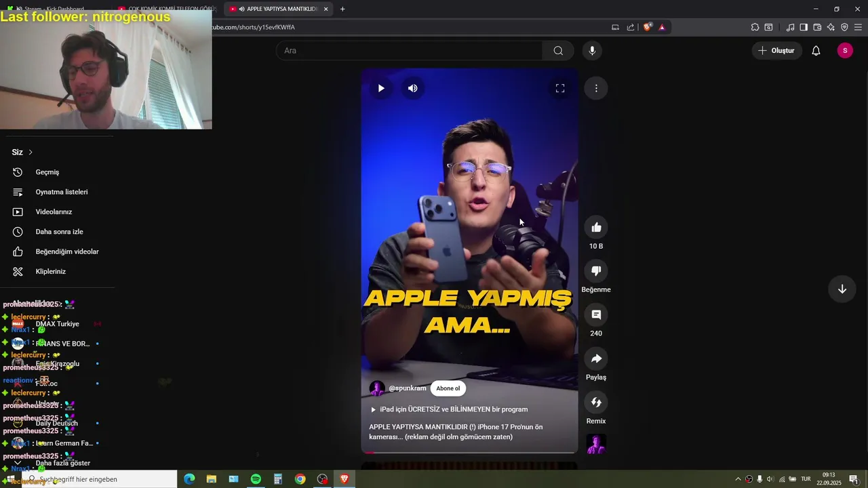Mute the Shorts video volume
This screenshot has height=488, width=868.
click(x=412, y=88)
